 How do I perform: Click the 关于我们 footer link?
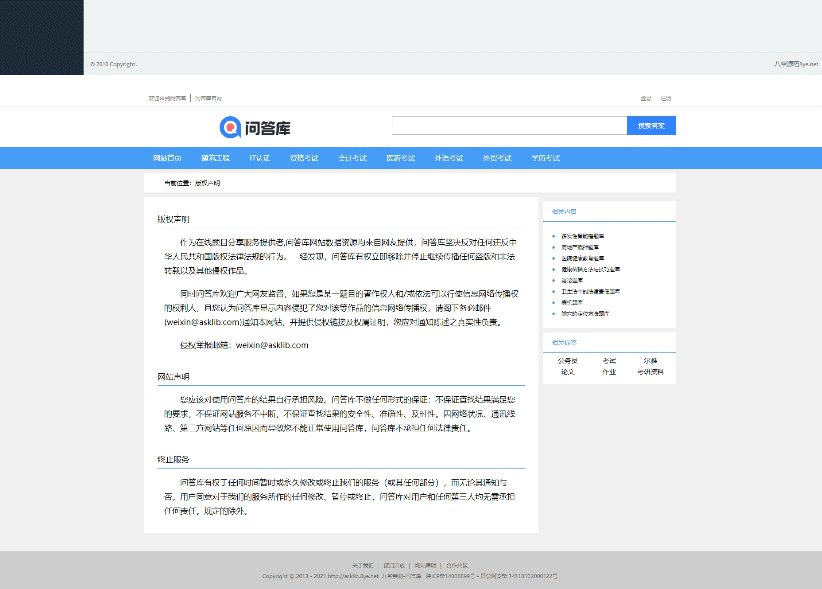pos(362,565)
